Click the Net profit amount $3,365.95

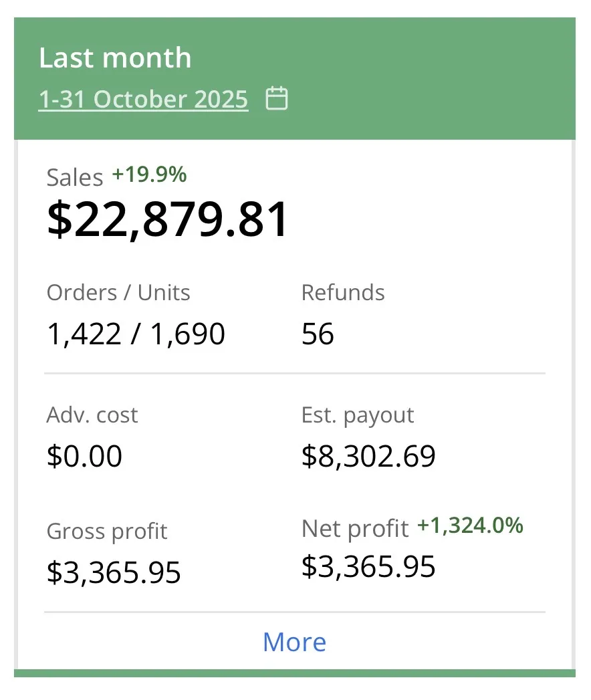(368, 566)
